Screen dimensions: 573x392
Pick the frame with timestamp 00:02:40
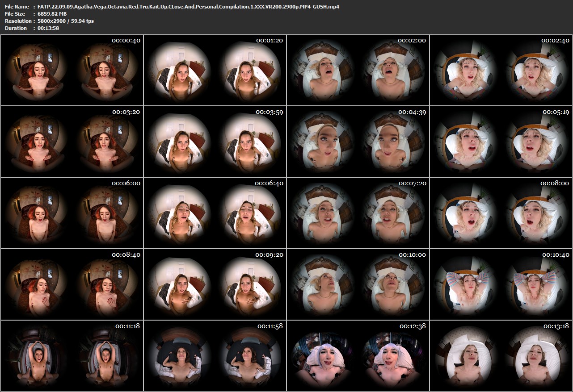coord(501,70)
